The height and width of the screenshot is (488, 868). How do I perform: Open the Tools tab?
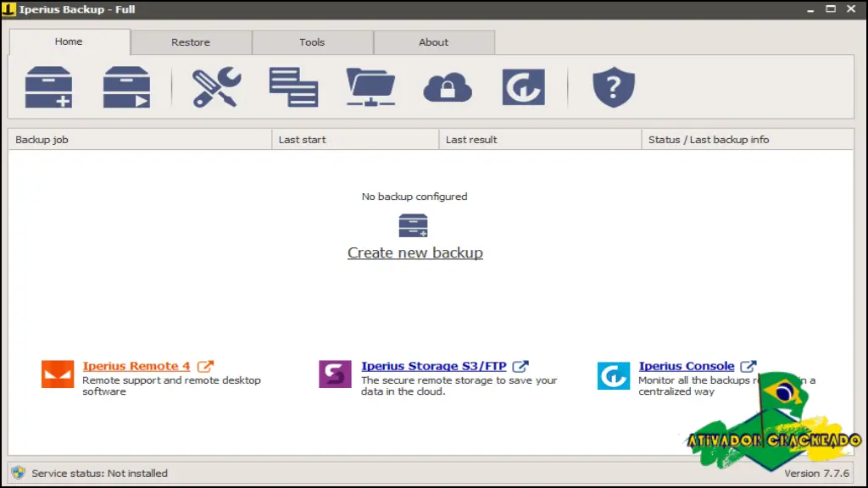(312, 42)
